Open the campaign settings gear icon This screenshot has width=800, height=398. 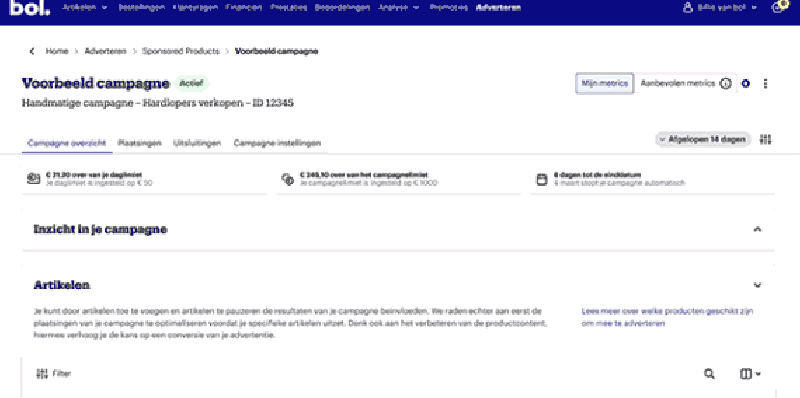click(745, 84)
